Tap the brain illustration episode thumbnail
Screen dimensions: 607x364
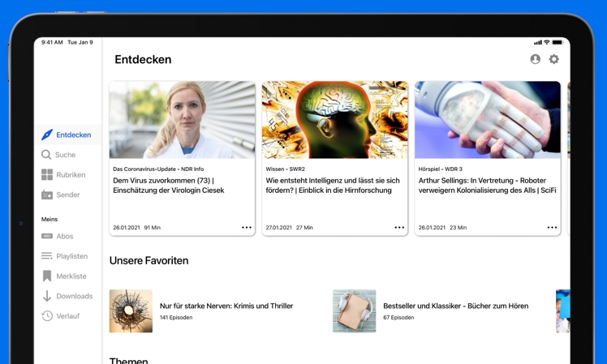(x=334, y=120)
